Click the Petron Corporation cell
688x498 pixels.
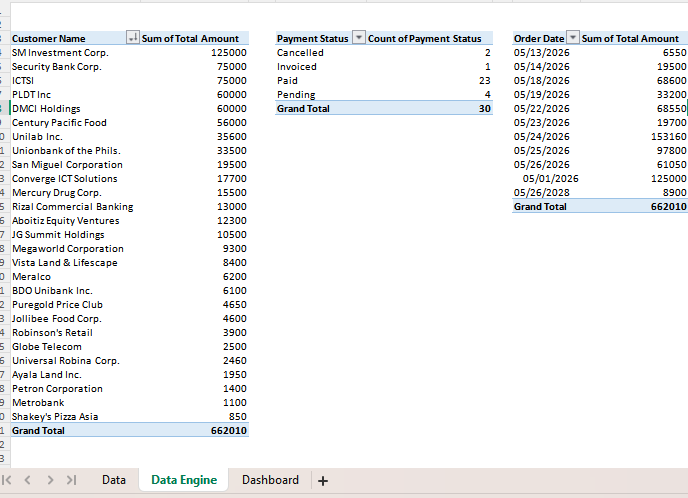click(75, 389)
